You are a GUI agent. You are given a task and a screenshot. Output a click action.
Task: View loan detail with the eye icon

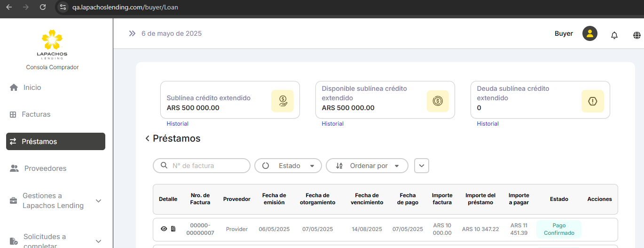coord(164,229)
